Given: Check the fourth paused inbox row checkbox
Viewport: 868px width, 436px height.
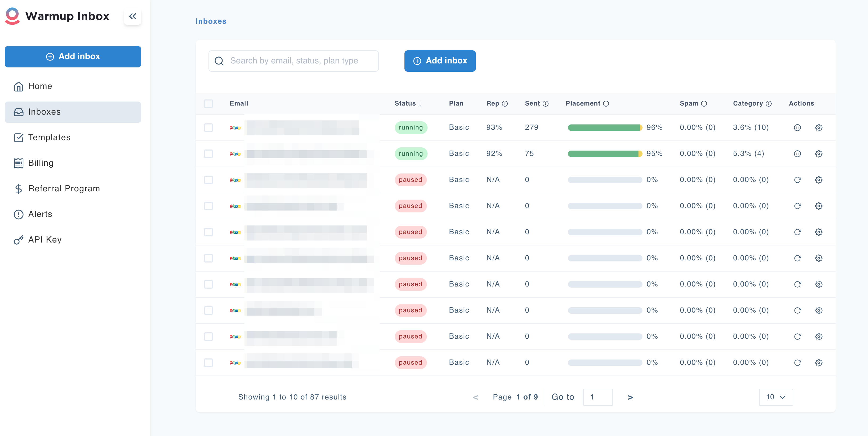Looking at the screenshot, I should (208, 258).
